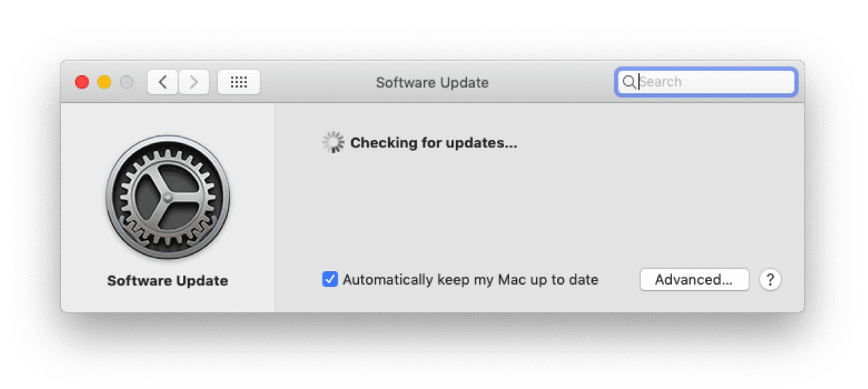Click the Software Update label below the gear

pyautogui.click(x=168, y=280)
